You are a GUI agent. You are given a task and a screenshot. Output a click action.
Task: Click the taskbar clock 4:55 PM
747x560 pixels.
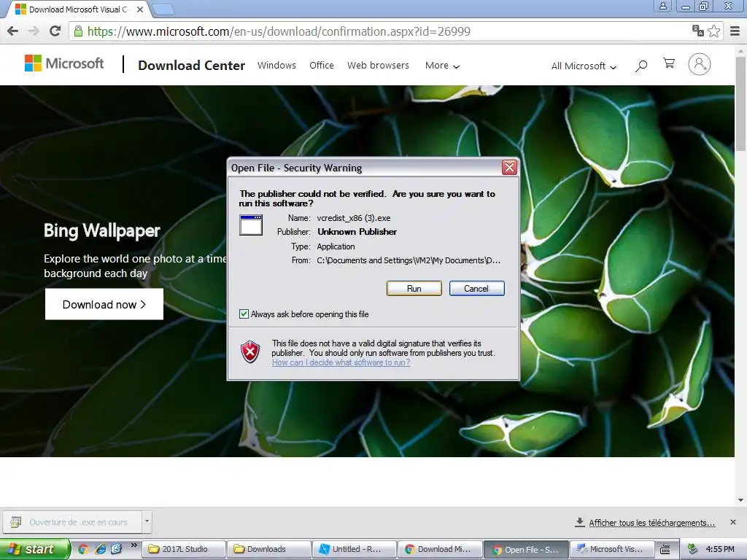click(720, 549)
